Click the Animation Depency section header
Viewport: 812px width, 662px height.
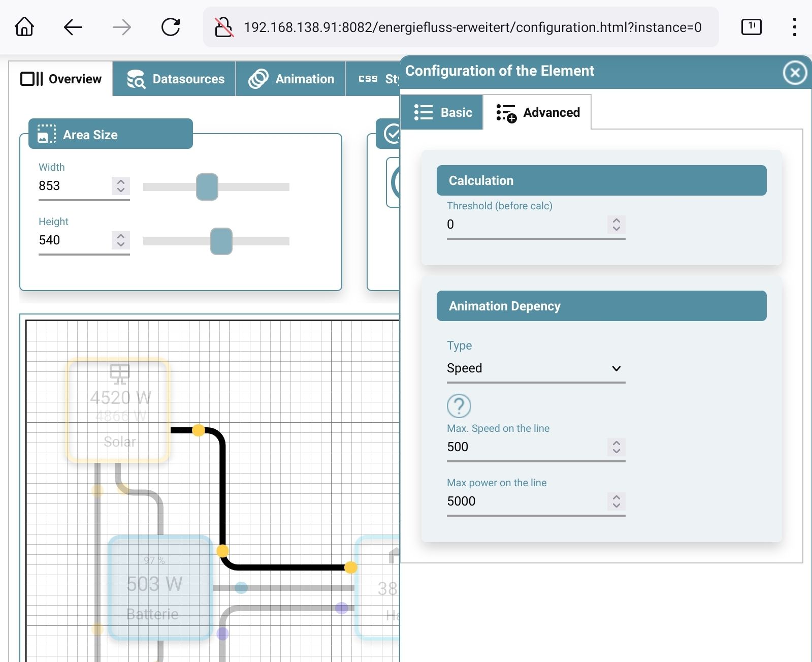coord(601,306)
